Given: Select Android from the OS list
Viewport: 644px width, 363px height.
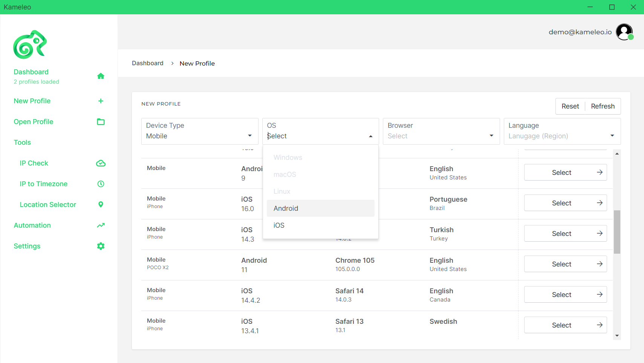Looking at the screenshot, I should (286, 208).
